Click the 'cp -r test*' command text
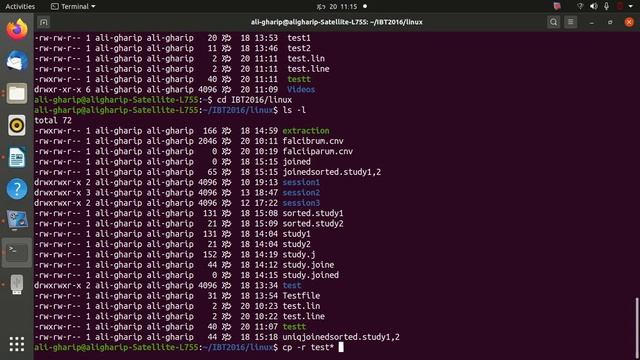640x360 pixels. 308,347
